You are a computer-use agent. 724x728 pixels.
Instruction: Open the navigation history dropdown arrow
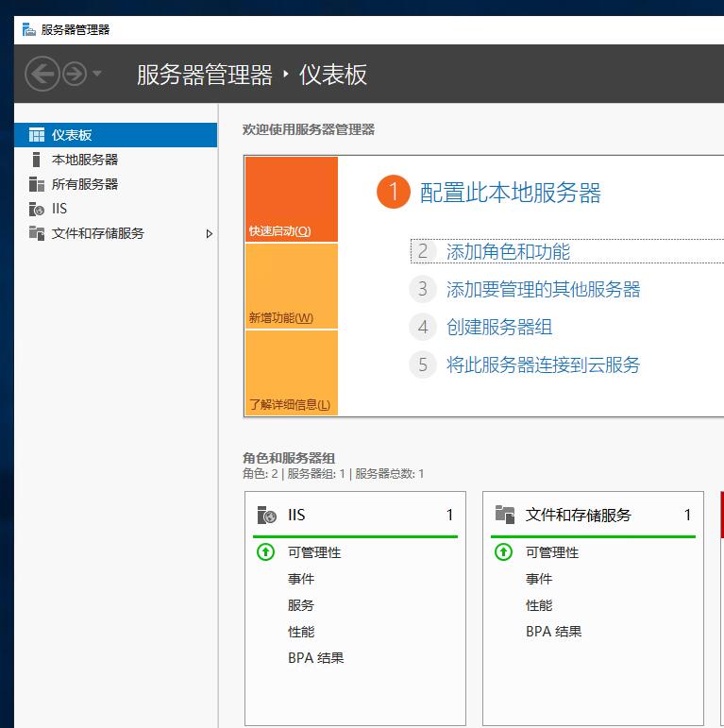(97, 74)
